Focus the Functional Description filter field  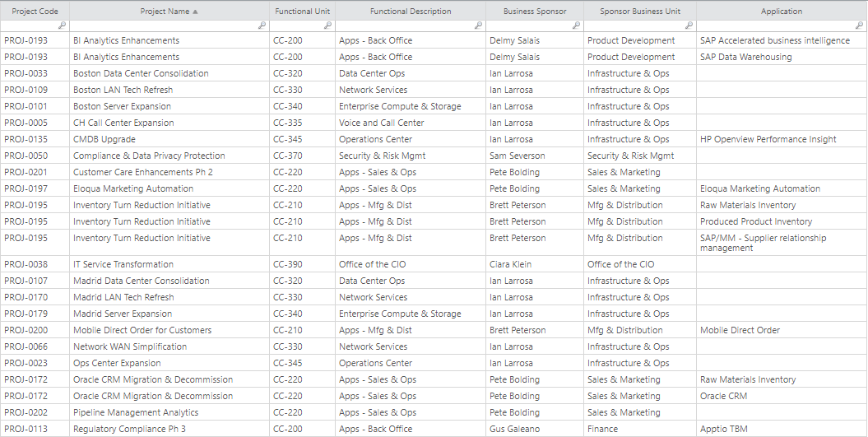click(x=411, y=26)
